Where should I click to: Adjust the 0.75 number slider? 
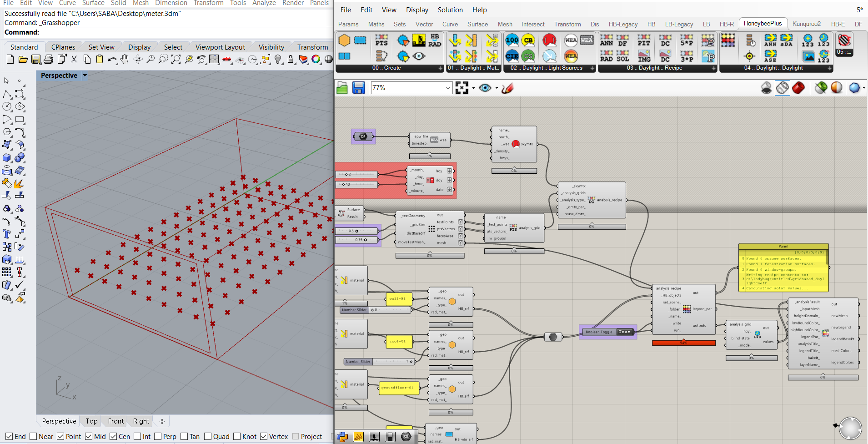(357, 240)
